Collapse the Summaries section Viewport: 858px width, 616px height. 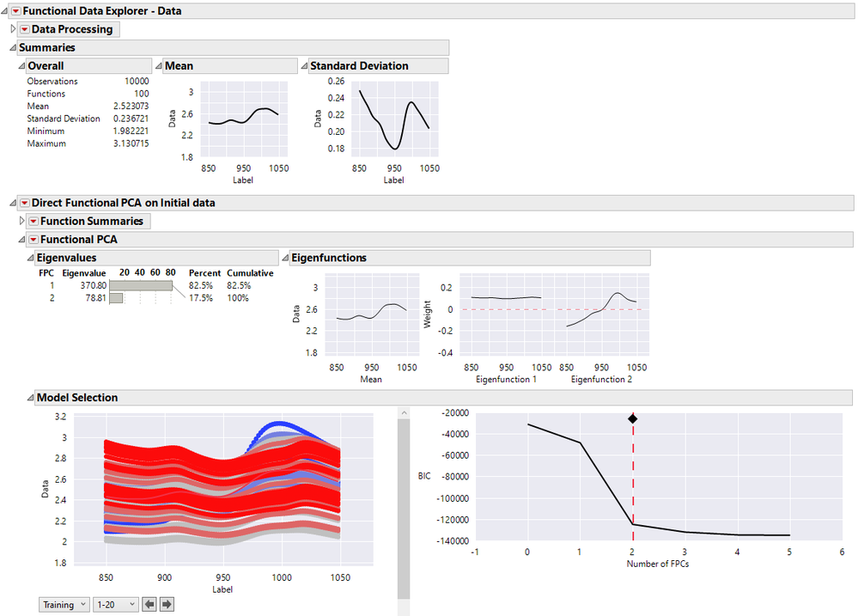point(13,47)
